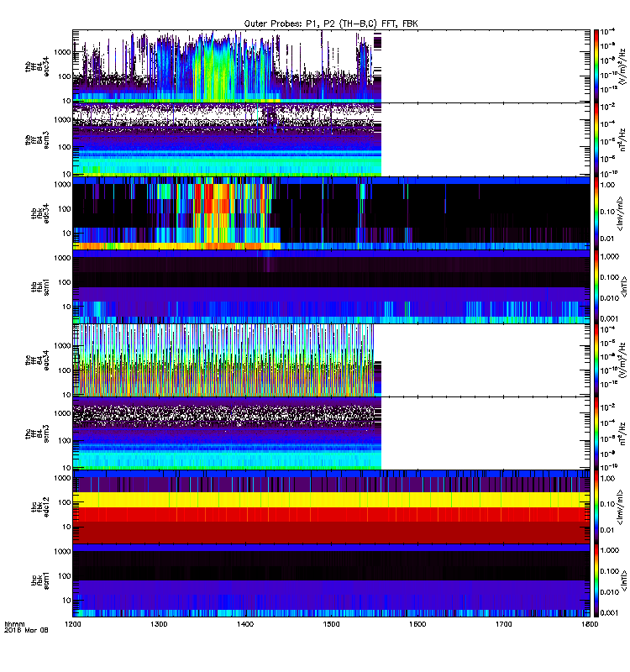
Task: Click the color bar of thc fbk scm1 panel
Action: [596, 580]
